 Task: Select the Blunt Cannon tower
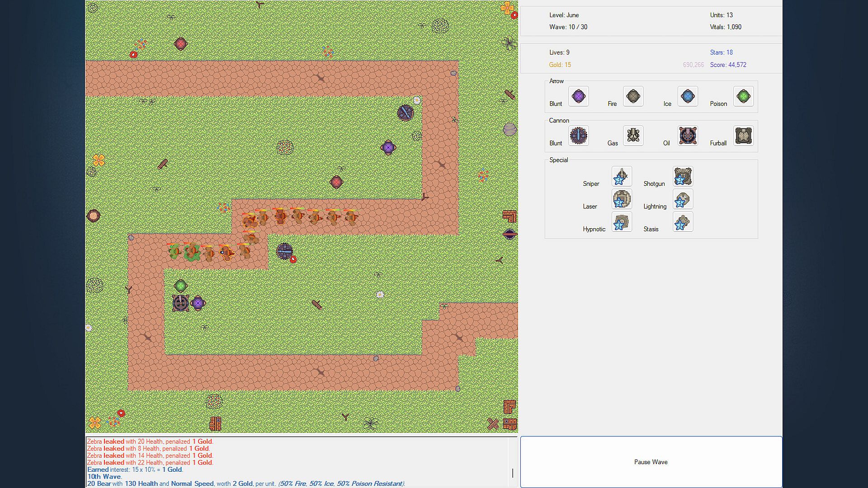pyautogui.click(x=578, y=136)
